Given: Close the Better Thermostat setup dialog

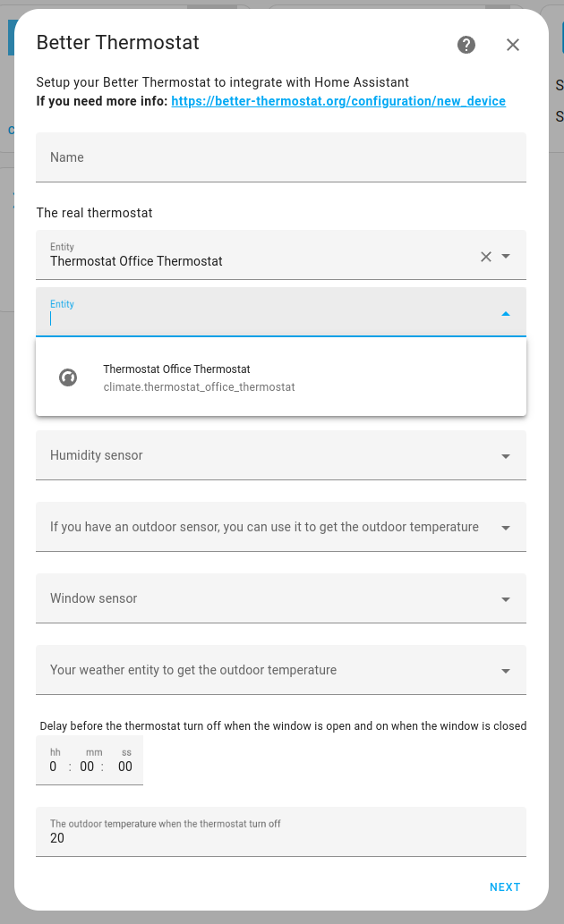Looking at the screenshot, I should click(513, 45).
